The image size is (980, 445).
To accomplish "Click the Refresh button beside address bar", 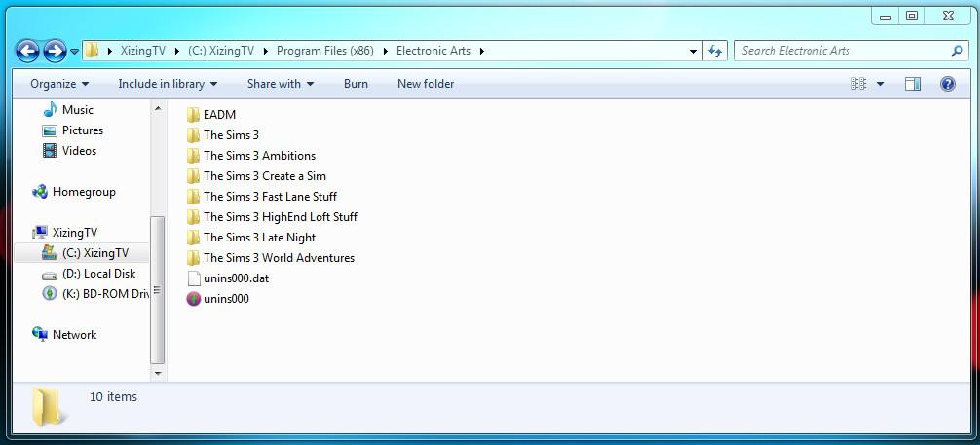I will (x=715, y=52).
